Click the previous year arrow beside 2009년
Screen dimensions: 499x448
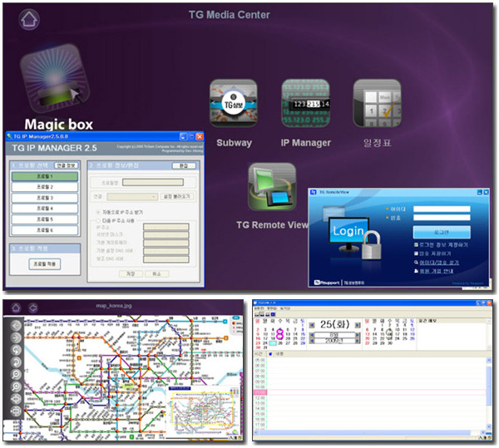click(x=312, y=341)
